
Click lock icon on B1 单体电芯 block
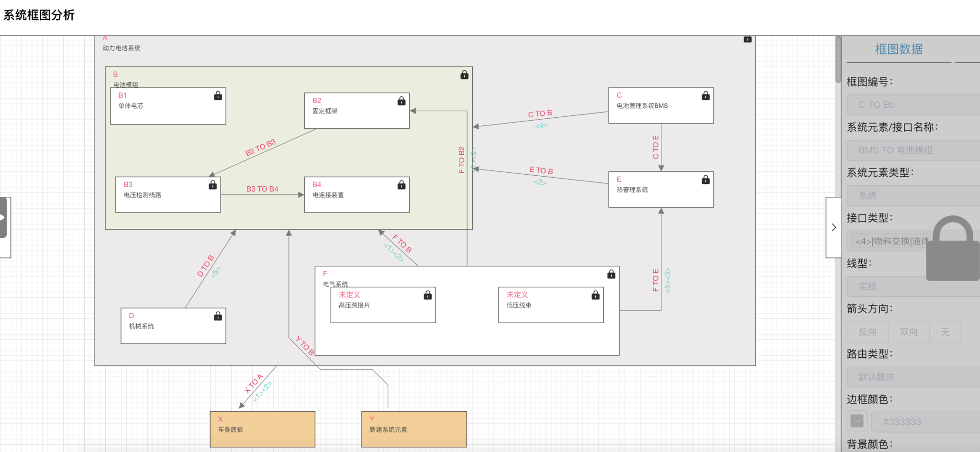218,96
